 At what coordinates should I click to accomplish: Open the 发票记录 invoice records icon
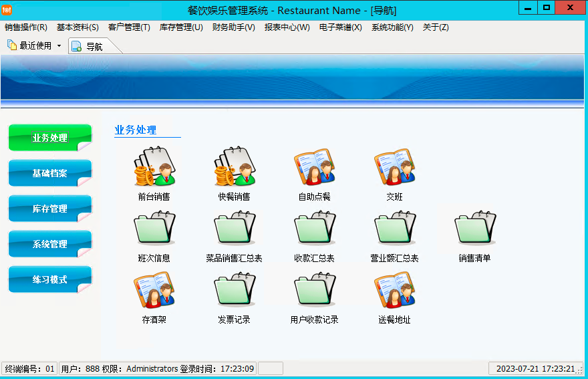click(x=234, y=290)
